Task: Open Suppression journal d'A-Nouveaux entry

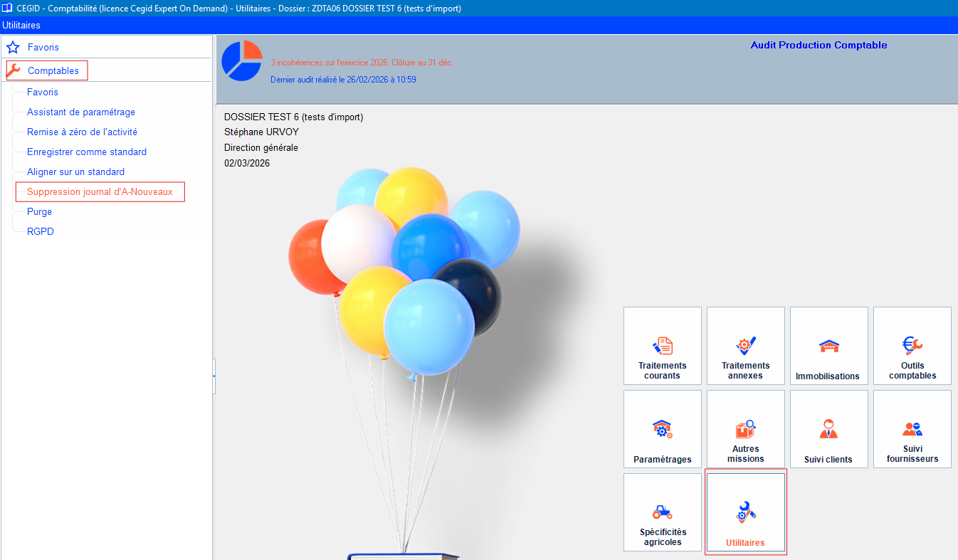Action: tap(100, 191)
